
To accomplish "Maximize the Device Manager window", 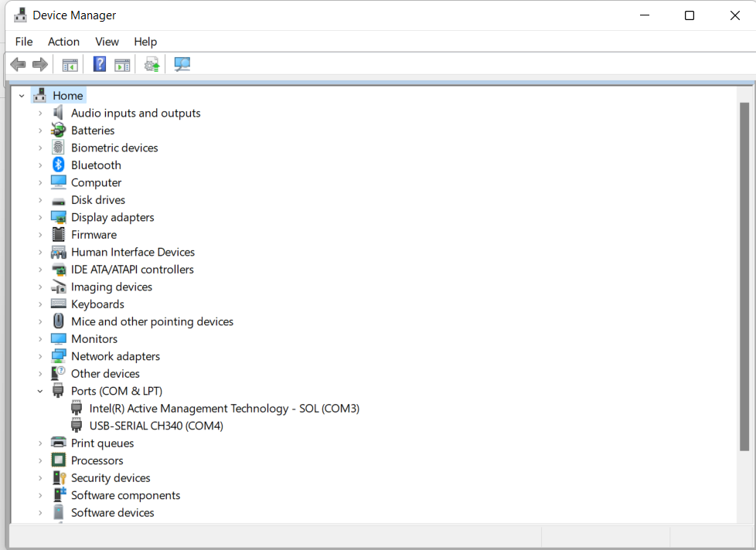I will pyautogui.click(x=690, y=15).
